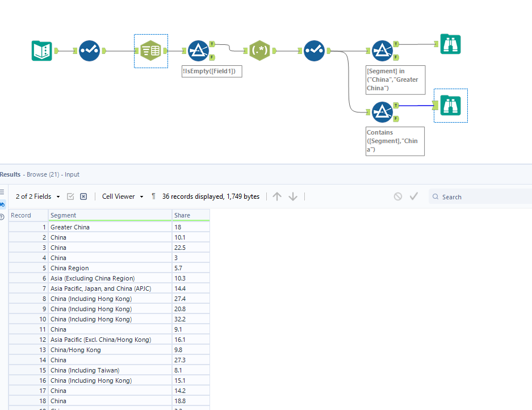The height and width of the screenshot is (410, 532).
Task: Click the cancel (prohibit) button in results toolbar
Action: pyautogui.click(x=397, y=196)
